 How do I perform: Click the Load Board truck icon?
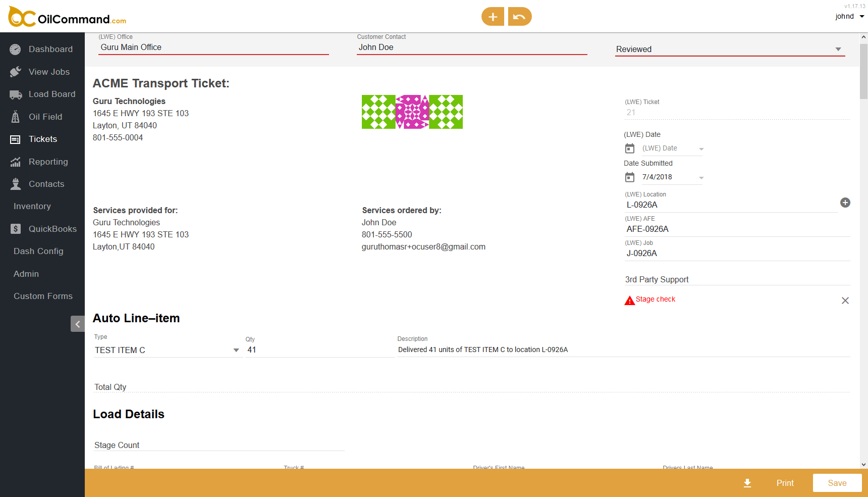click(16, 94)
